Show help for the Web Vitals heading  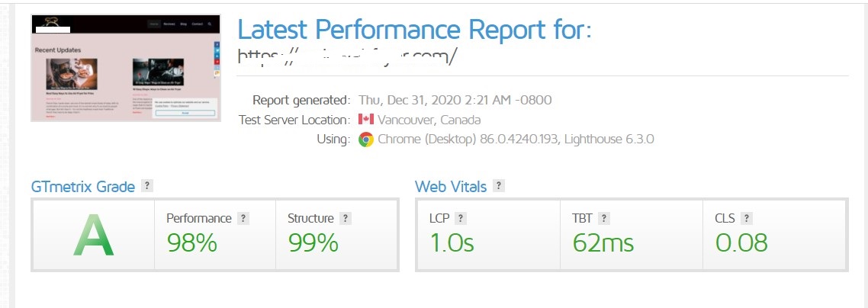tap(499, 186)
